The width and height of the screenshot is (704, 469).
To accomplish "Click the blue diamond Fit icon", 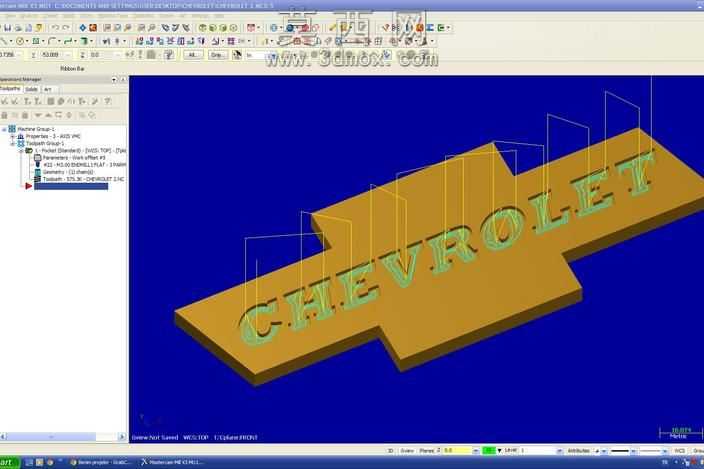I will coord(83,28).
